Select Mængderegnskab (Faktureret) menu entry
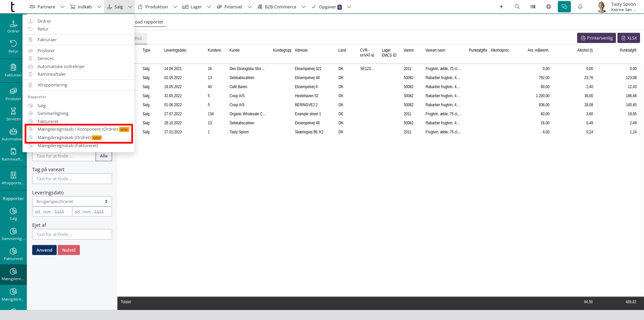Viewport: 644px width, 320px height. click(x=68, y=146)
